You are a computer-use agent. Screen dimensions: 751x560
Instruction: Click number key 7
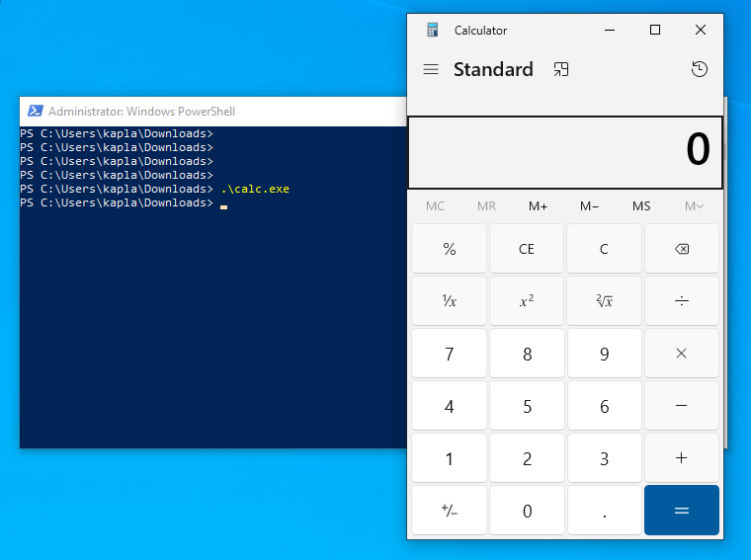450,354
